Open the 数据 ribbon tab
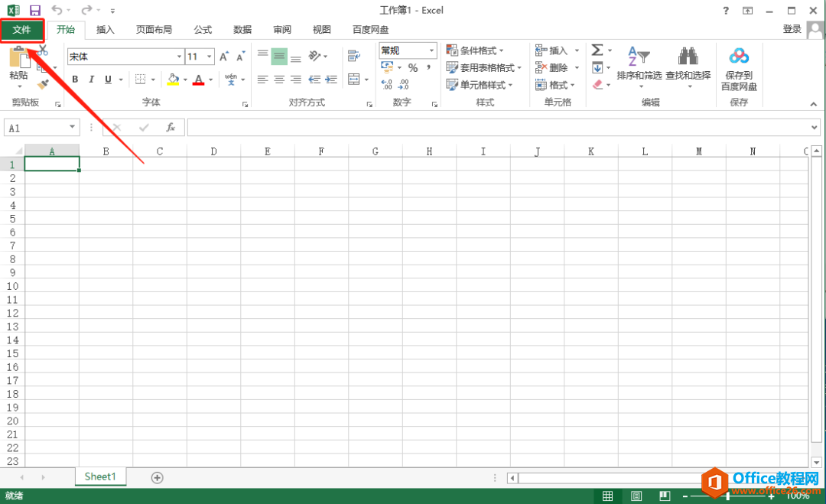Viewport: 826px width, 504px height. 242,30
